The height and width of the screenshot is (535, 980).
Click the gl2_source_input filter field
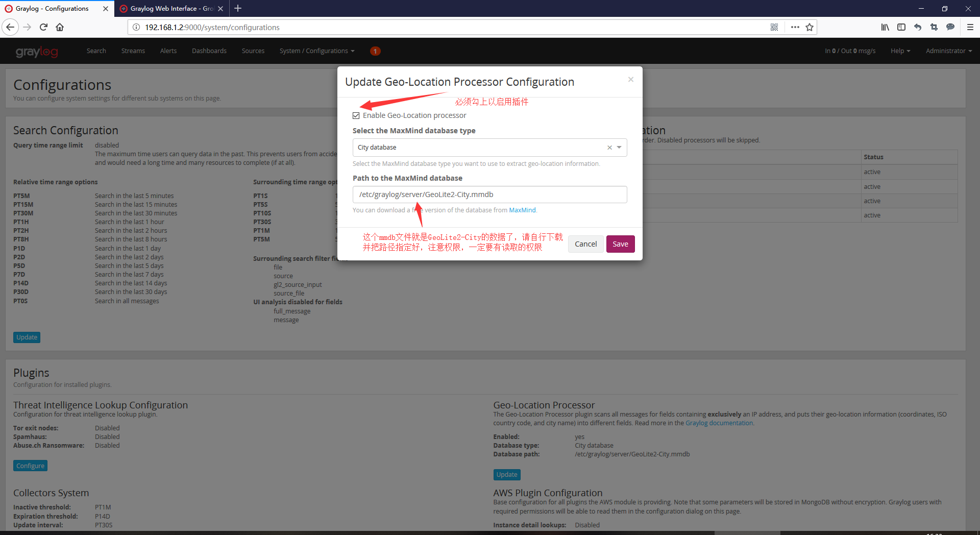click(298, 285)
